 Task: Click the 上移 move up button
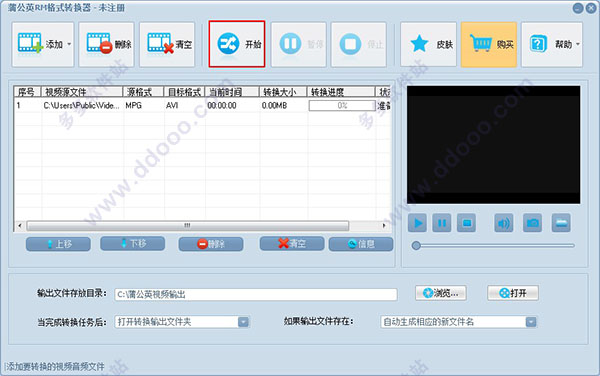pos(58,244)
